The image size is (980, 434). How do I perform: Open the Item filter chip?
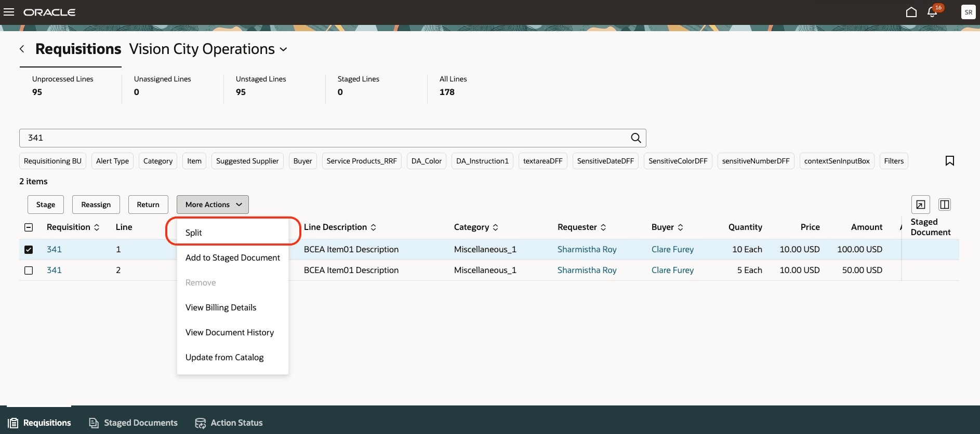click(x=194, y=161)
